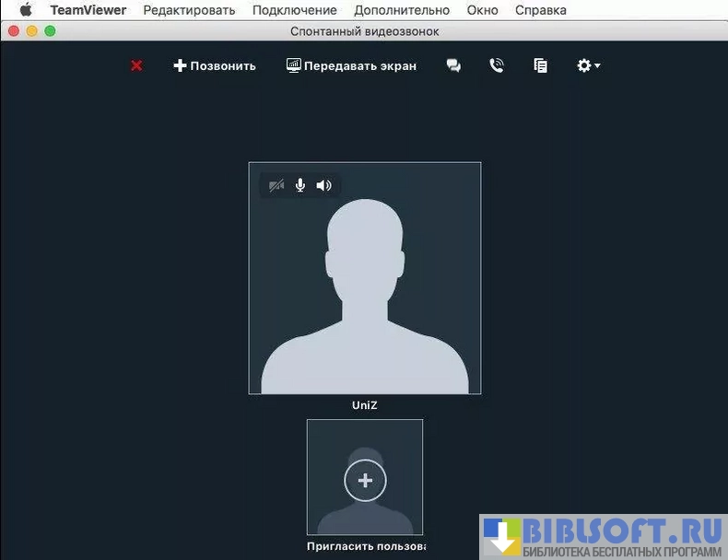The height and width of the screenshot is (560, 728).
Task: Toggle the speaker sound icon
Action: pos(323,185)
